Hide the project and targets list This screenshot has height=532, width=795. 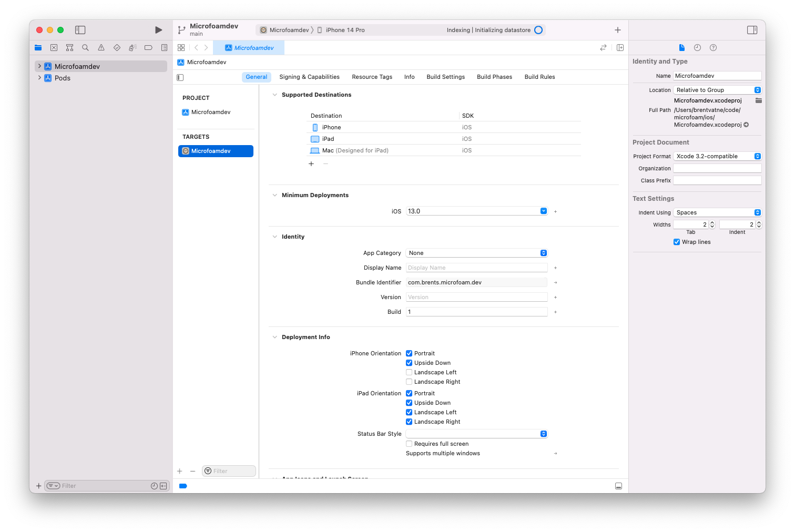click(180, 77)
